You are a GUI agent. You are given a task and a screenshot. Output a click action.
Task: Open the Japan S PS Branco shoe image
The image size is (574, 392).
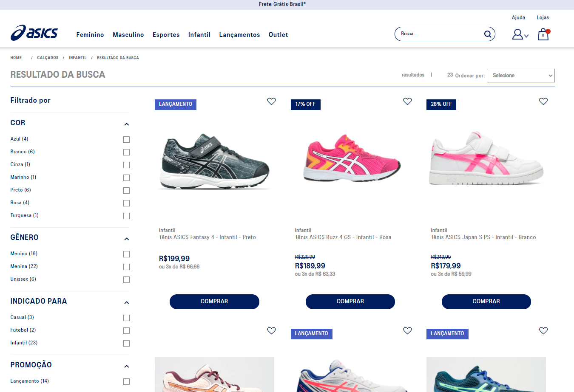click(486, 158)
